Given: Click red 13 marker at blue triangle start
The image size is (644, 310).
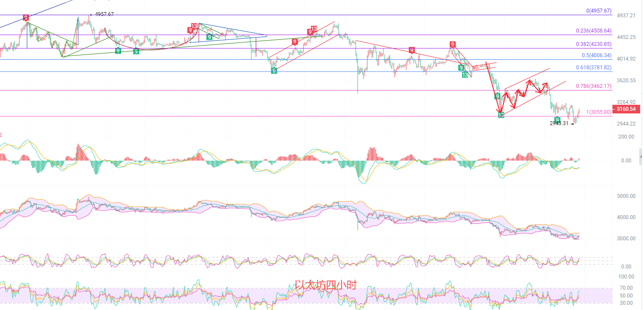Looking at the screenshot, I should 194,26.
